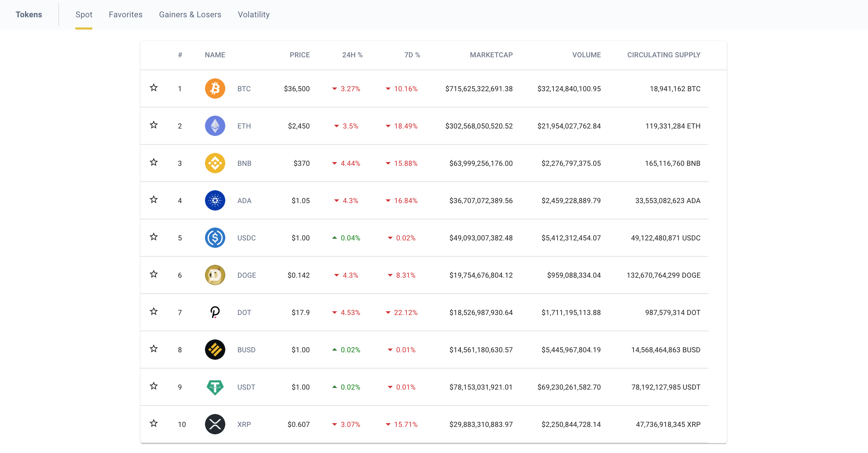Sort the table by MARKETCAP column
The image size is (868, 453).
pos(491,55)
